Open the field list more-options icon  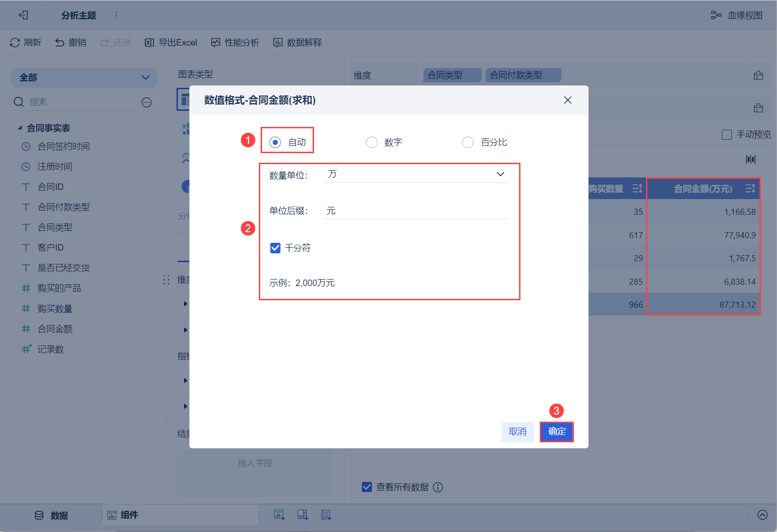(x=147, y=102)
